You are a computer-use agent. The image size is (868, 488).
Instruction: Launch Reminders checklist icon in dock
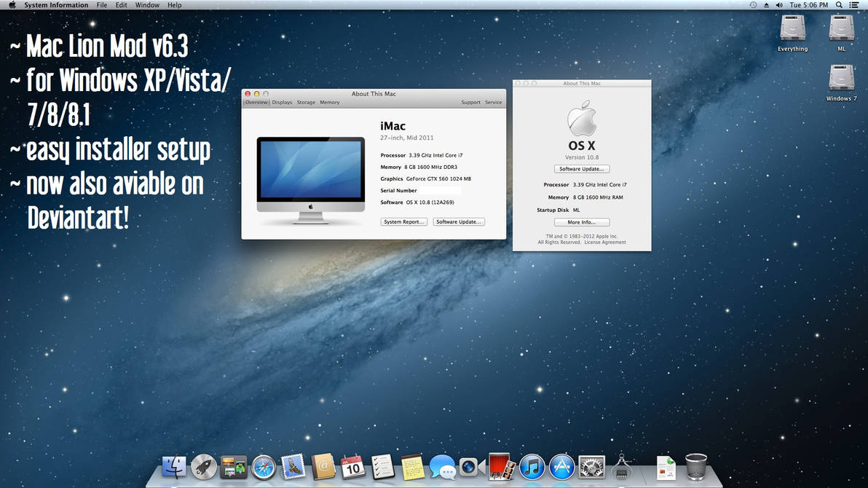pyautogui.click(x=382, y=467)
